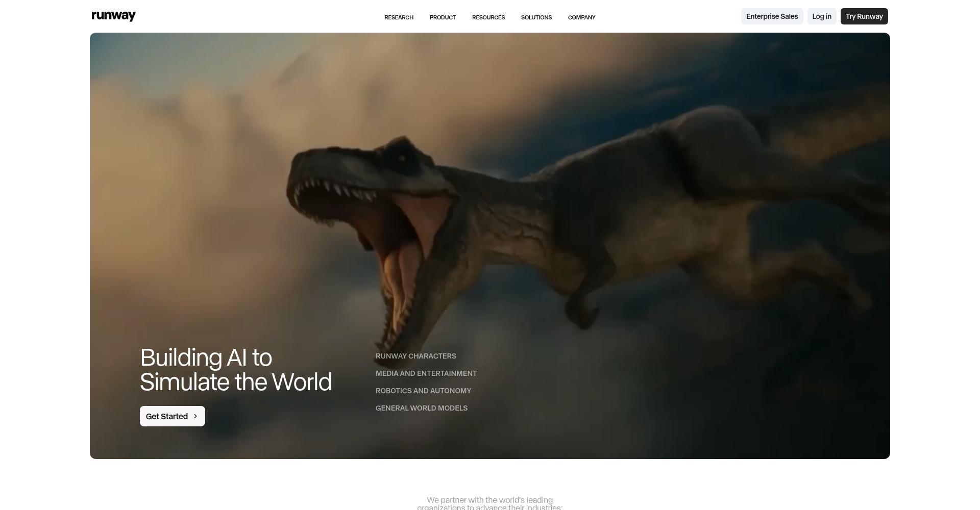The height and width of the screenshot is (510, 980).
Task: Click the arrow chevron inside Get Started
Action: coord(195,416)
